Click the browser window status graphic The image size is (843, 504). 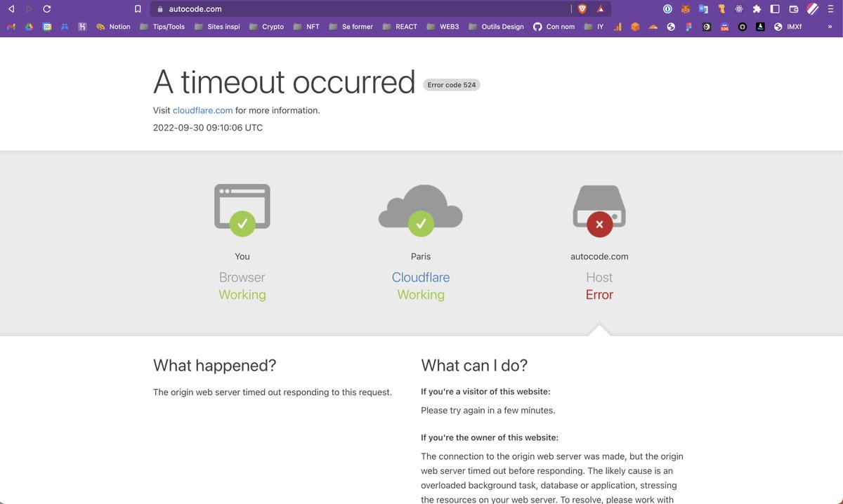pos(242,210)
